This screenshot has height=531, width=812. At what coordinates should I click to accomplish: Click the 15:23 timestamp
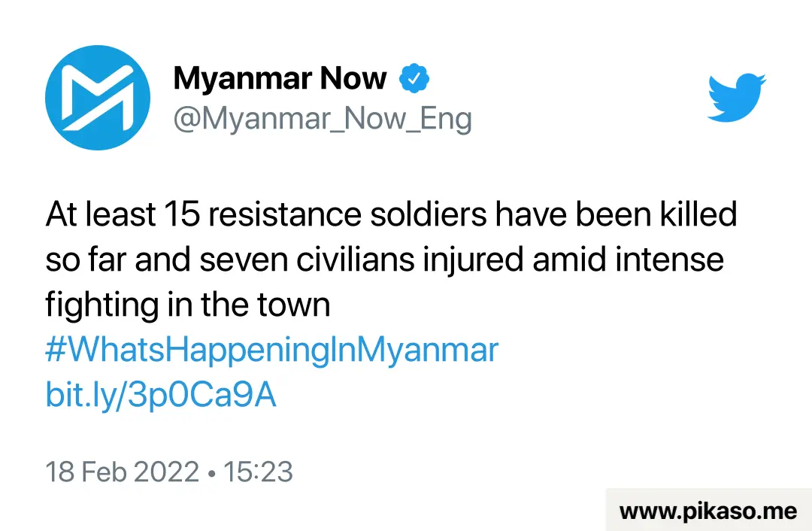pyautogui.click(x=258, y=472)
